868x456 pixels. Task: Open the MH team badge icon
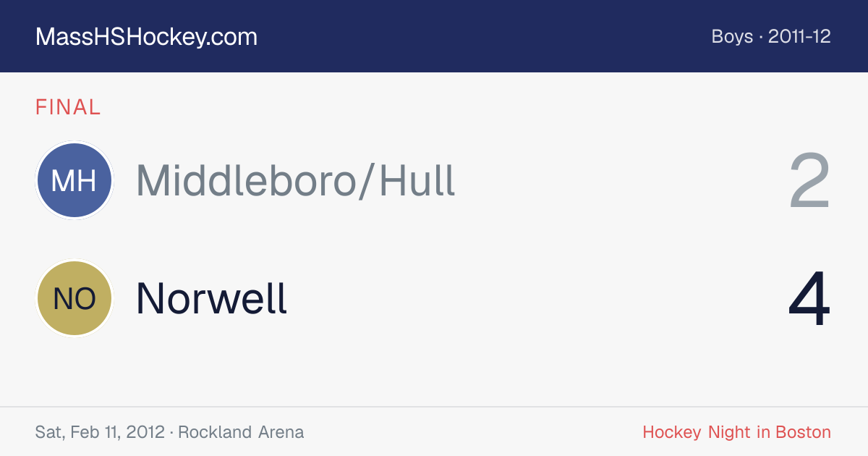tap(75, 180)
